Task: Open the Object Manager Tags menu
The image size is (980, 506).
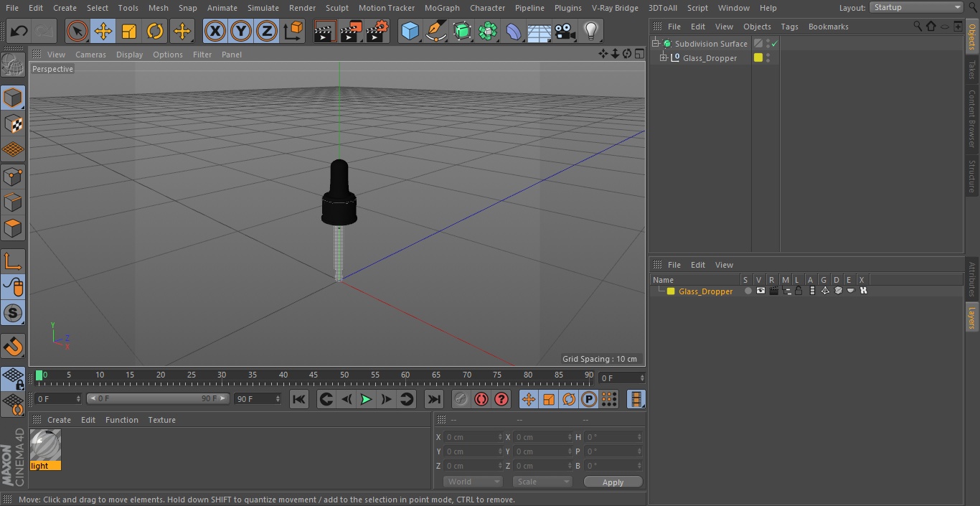Action: tap(789, 27)
